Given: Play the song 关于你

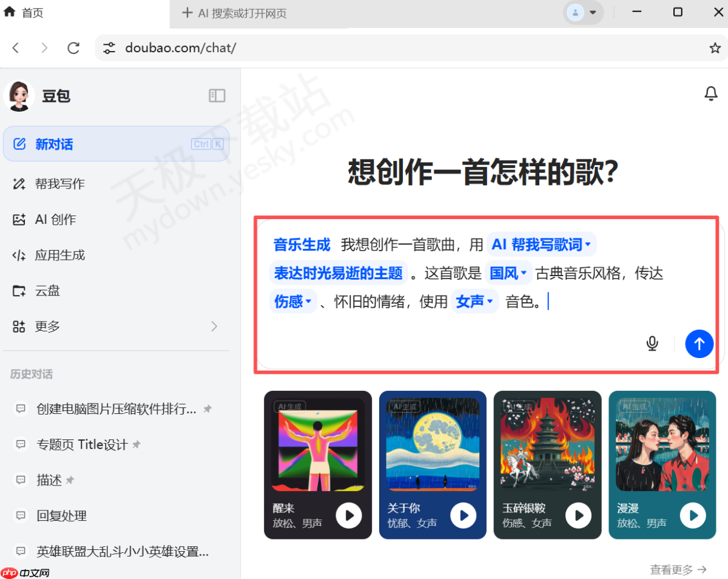Looking at the screenshot, I should 463,515.
